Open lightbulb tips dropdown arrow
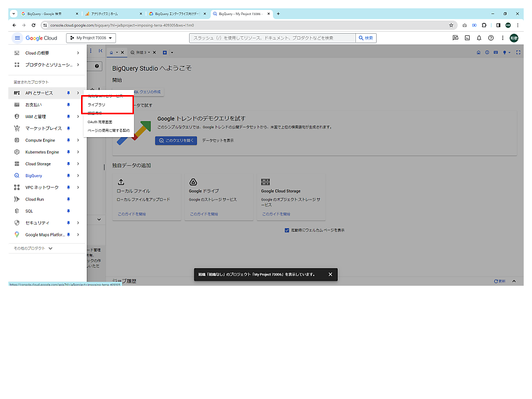This screenshot has width=532, height=399. pyautogui.click(x=509, y=52)
